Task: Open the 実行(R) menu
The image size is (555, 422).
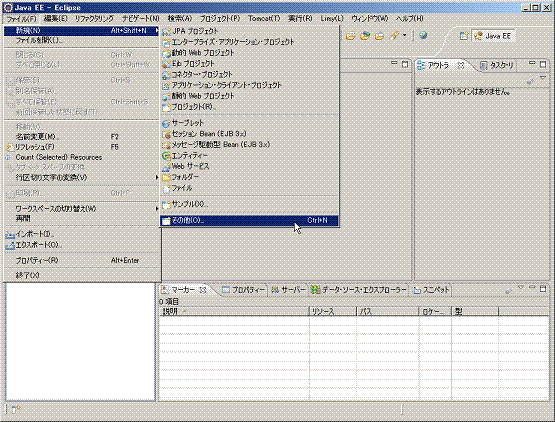Action: (x=300, y=19)
